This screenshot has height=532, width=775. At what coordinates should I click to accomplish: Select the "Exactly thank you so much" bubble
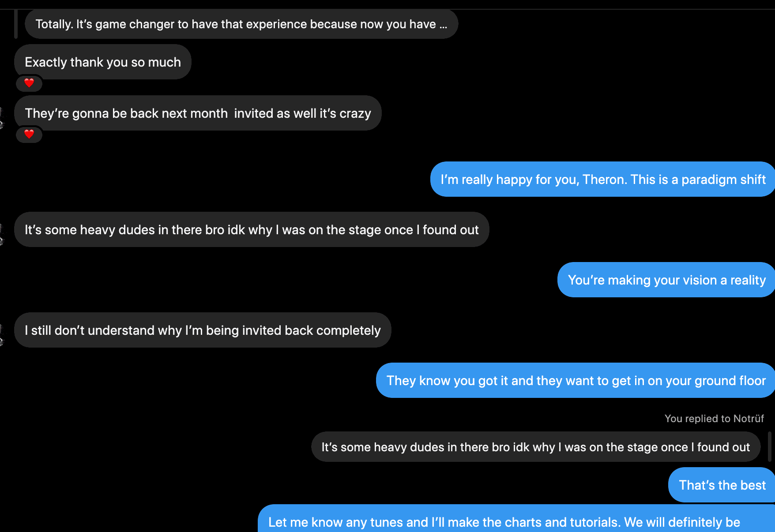click(103, 62)
